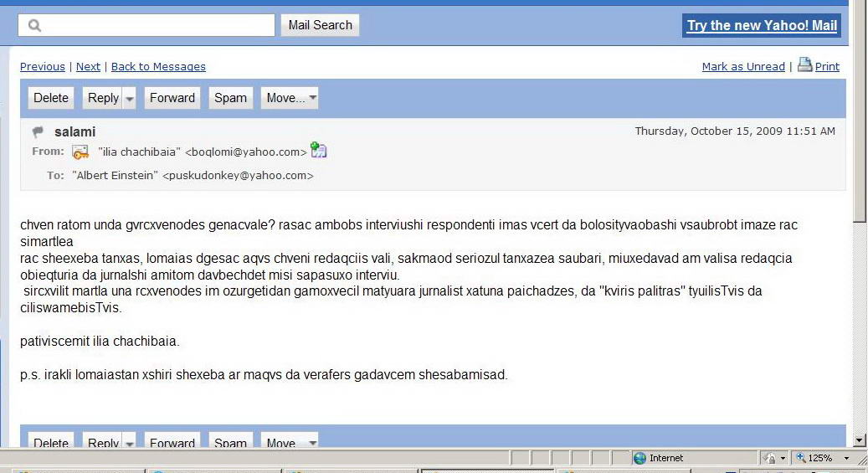Click the magnifier icon in the search box
868x473 pixels.
(34, 25)
